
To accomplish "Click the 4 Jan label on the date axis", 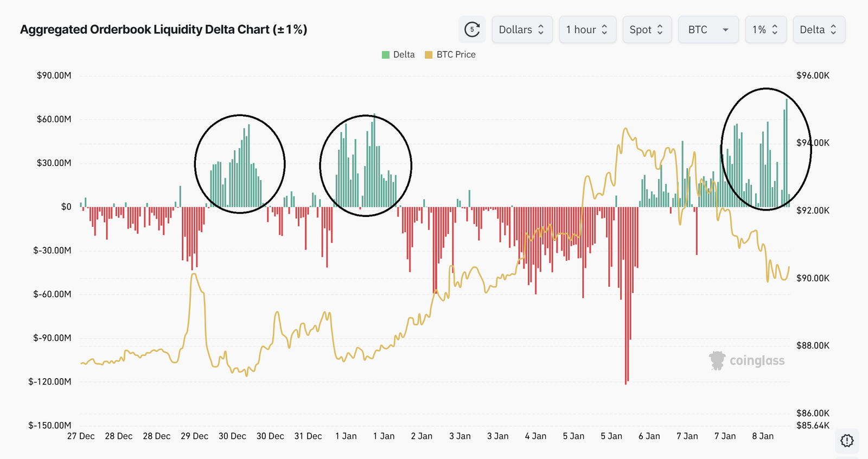I will coord(535,436).
